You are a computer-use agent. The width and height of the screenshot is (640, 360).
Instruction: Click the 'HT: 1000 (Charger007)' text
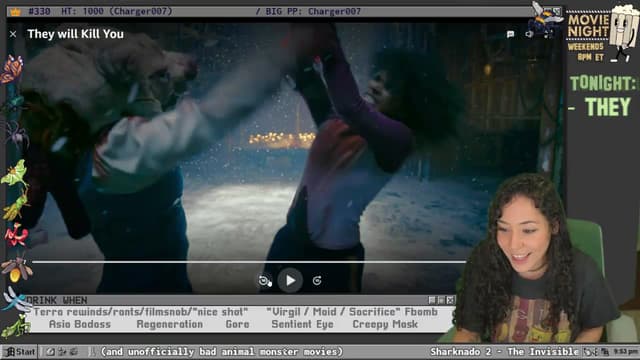click(117, 11)
